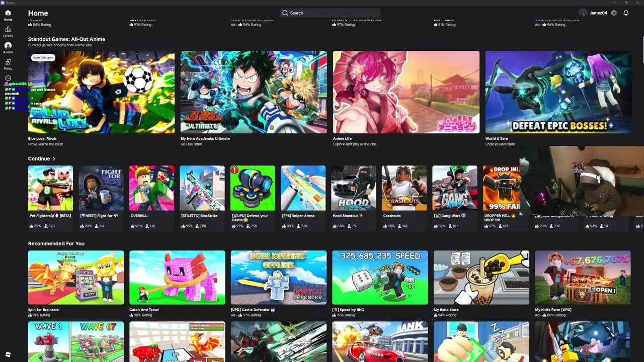Viewport: 644px width, 362px height.
Task: Click 'Go Plus Ultra!' subtitle text
Action: pyautogui.click(x=191, y=144)
